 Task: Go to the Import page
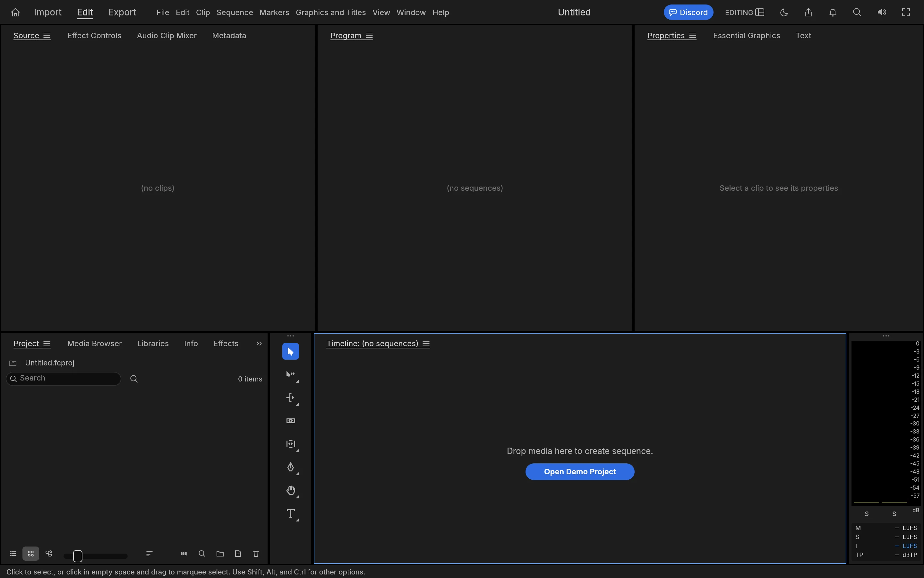(x=48, y=12)
